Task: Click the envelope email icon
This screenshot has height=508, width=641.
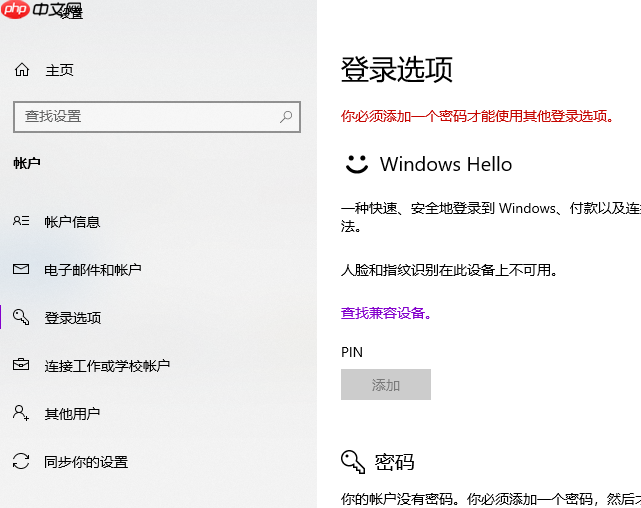Action: 21,269
